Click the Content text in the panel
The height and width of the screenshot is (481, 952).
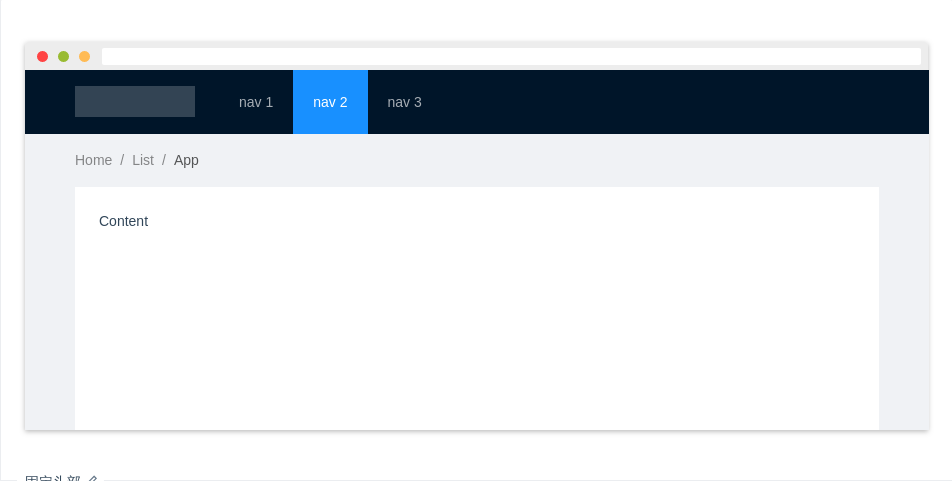click(123, 221)
